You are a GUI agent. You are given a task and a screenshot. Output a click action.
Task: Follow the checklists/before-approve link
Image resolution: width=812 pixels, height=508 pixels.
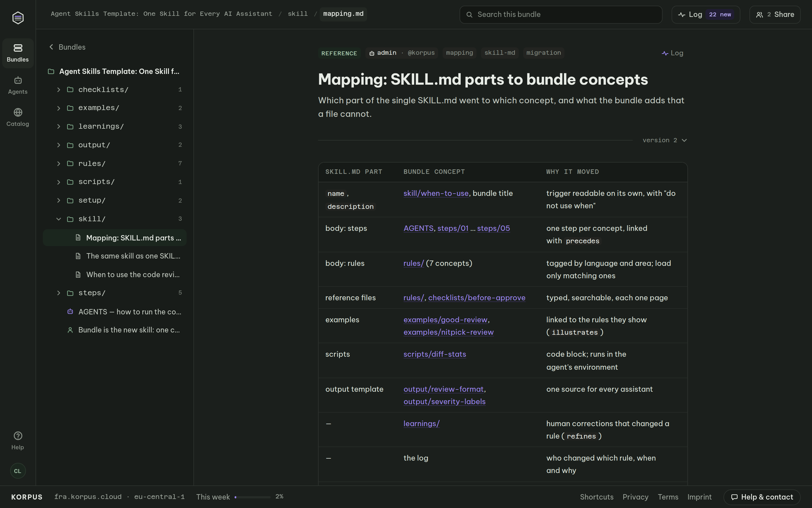click(476, 298)
